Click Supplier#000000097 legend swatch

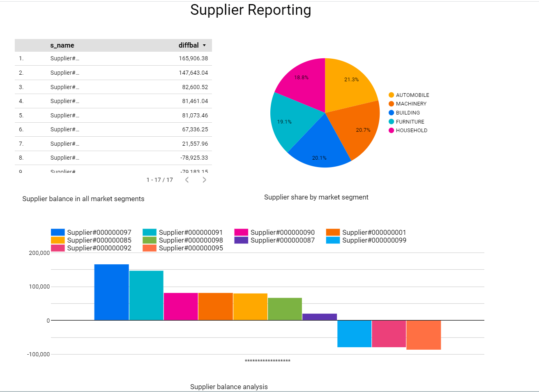(x=58, y=232)
